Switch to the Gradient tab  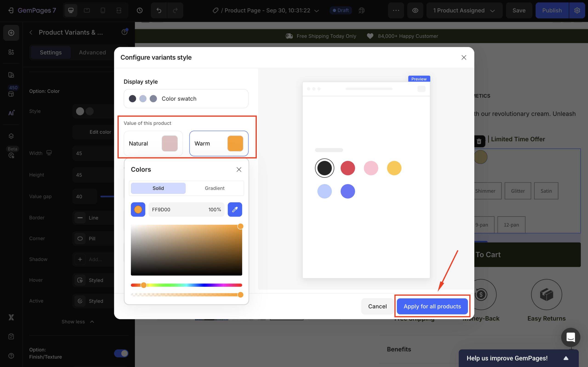tap(215, 188)
